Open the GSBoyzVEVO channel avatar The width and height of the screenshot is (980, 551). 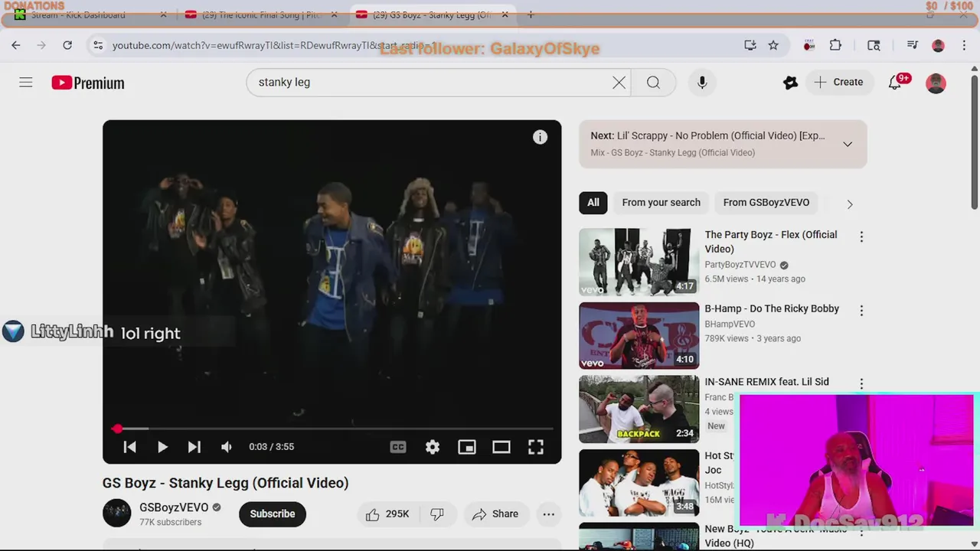point(117,514)
